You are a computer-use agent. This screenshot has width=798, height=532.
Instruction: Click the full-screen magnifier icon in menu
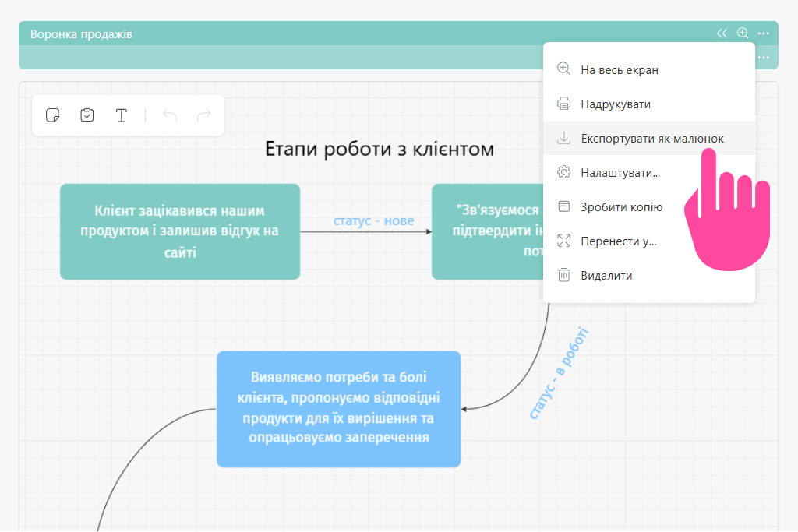564,69
